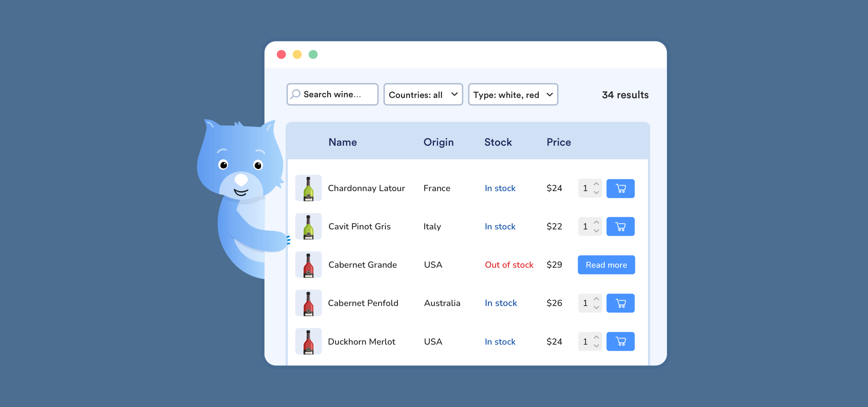Click Read more for Cabernet Grande
This screenshot has height=407, width=868.
point(606,265)
